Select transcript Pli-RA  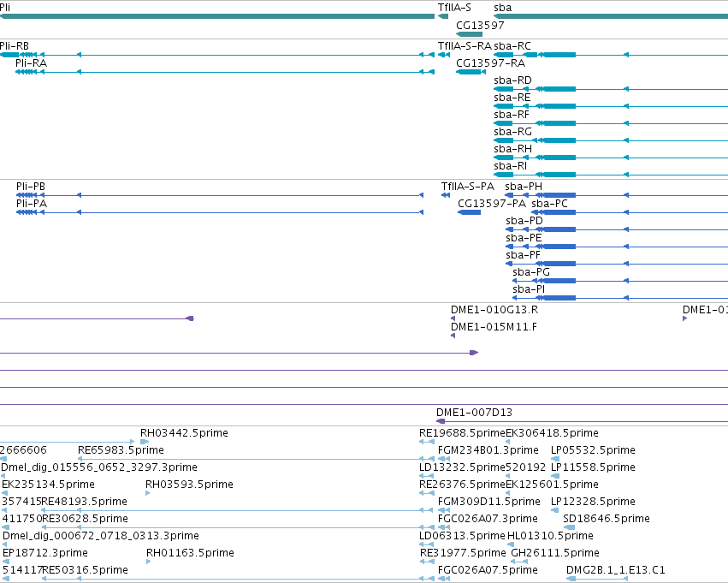coord(31,63)
